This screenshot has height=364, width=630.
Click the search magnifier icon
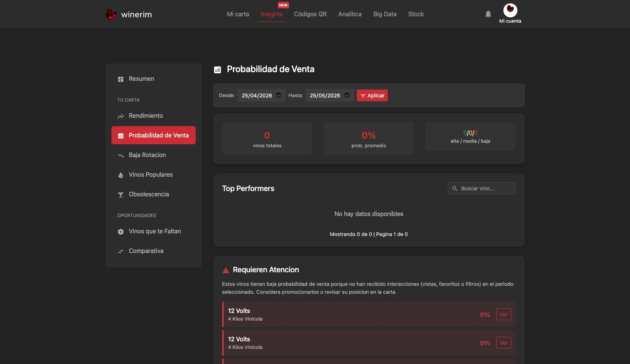pyautogui.click(x=455, y=188)
